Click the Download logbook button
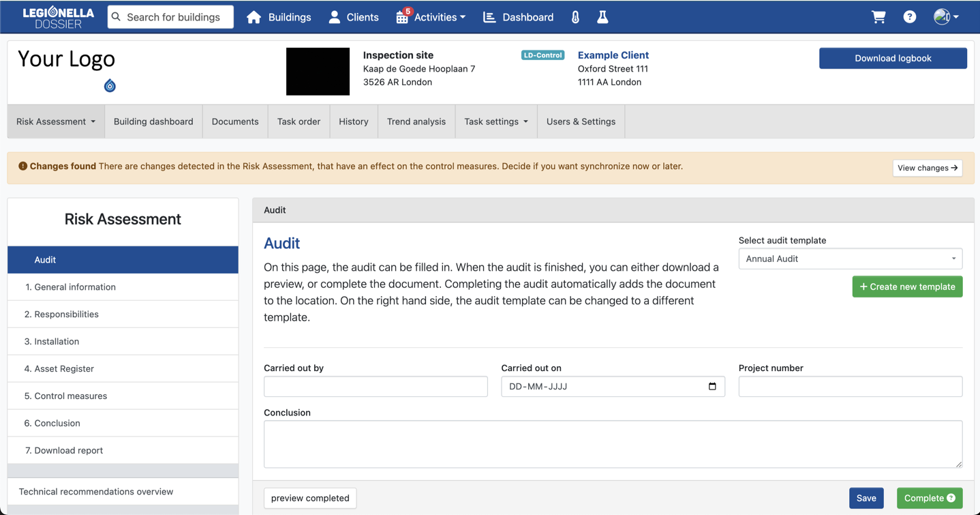 [892, 58]
